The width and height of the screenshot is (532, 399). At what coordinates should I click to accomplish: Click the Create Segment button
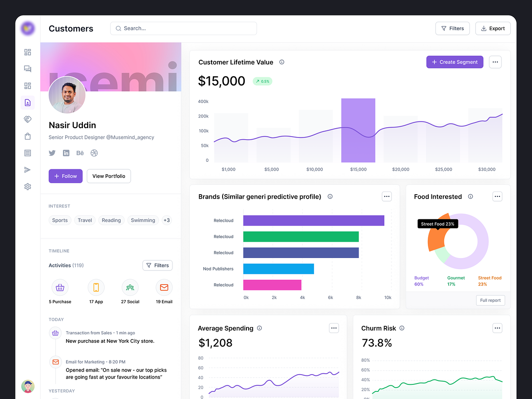pyautogui.click(x=454, y=62)
